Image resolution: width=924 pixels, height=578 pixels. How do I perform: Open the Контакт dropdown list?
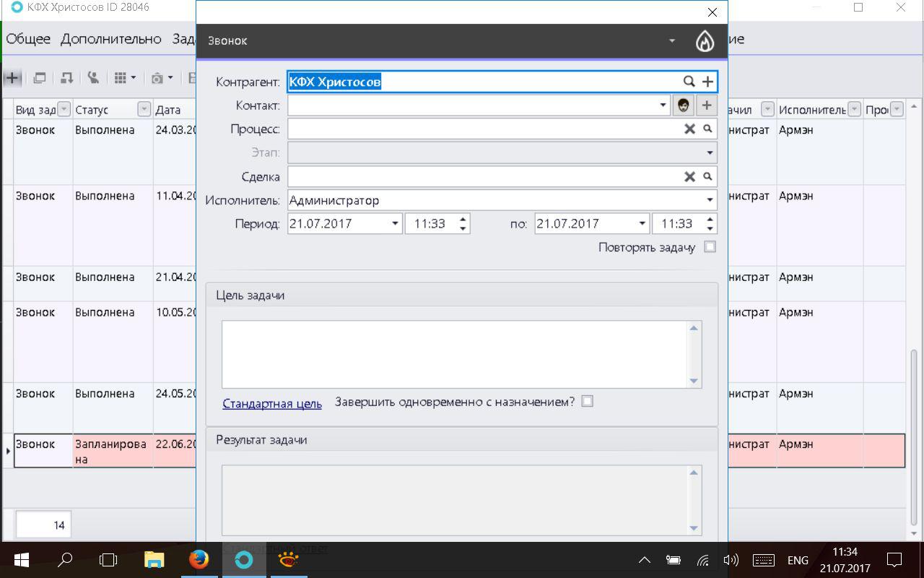click(663, 105)
